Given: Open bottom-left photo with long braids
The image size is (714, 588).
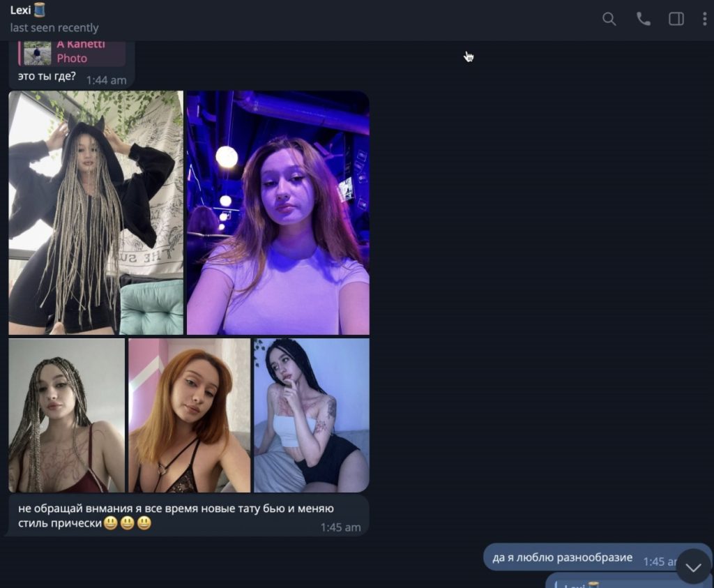Looking at the screenshot, I should (x=66, y=415).
